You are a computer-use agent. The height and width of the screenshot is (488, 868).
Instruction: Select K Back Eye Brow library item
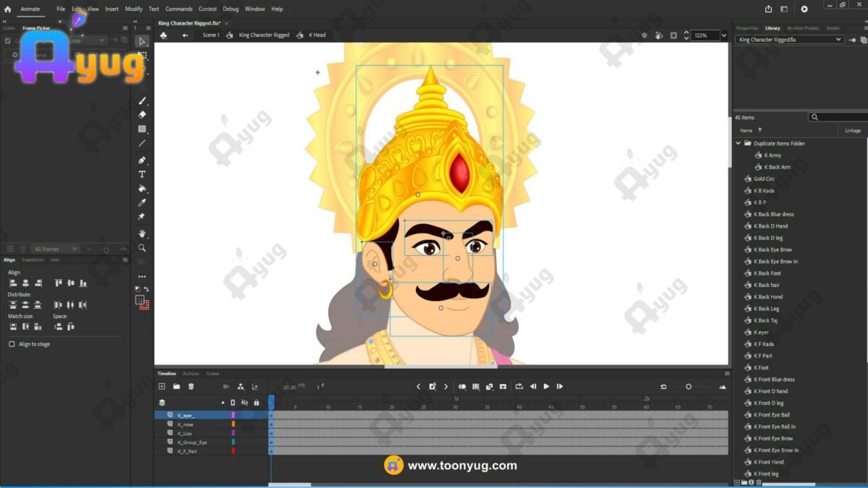tap(773, 249)
